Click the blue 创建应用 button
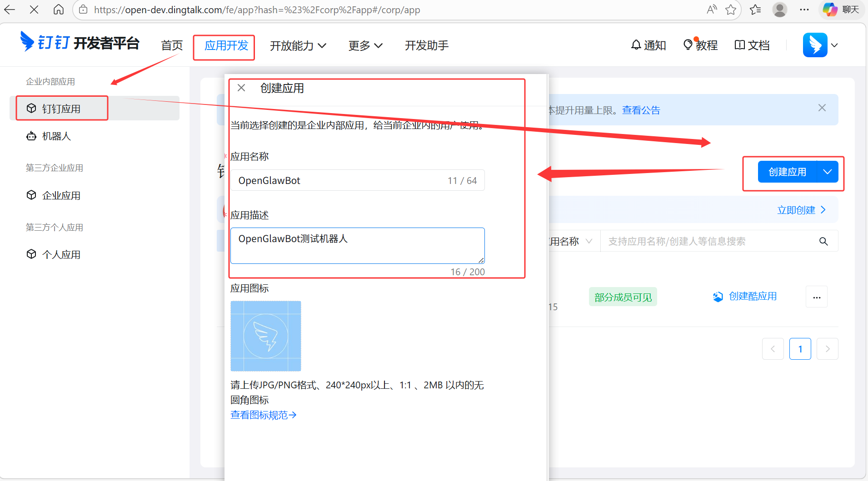Screen dimensions: 868x481 click(x=788, y=172)
